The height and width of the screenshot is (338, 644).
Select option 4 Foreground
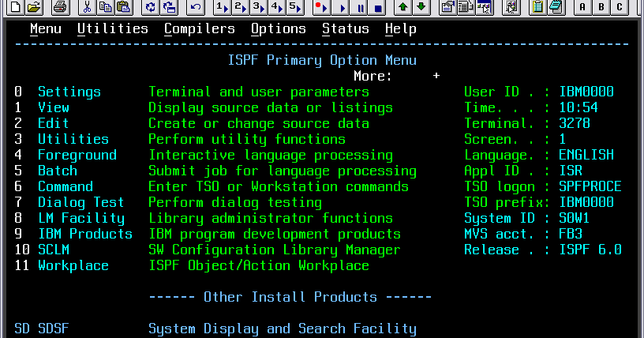coord(77,155)
